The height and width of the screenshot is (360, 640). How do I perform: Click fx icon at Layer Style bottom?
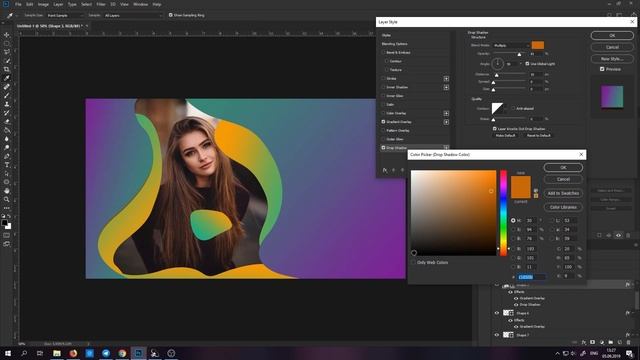click(385, 170)
